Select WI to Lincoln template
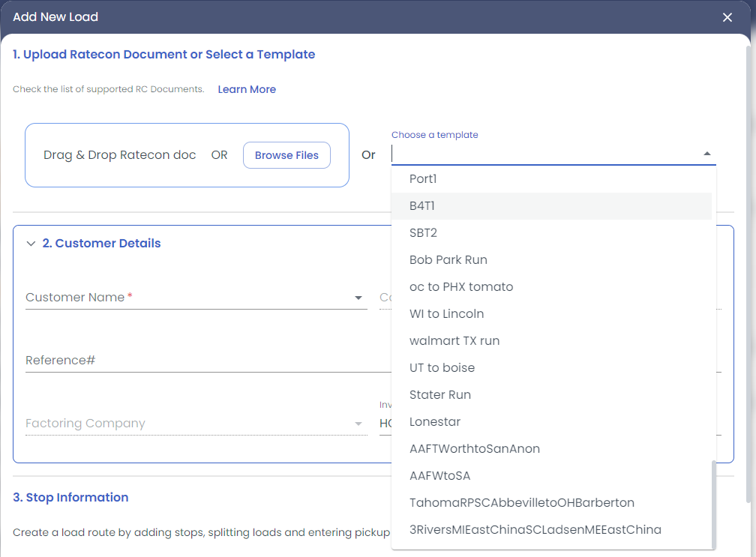Screen dimensions: 756x557 (x=446, y=313)
